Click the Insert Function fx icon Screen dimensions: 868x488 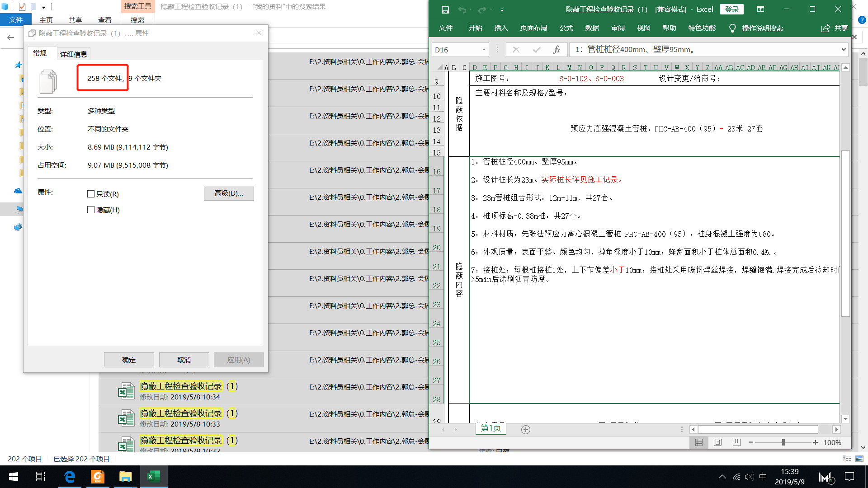click(x=557, y=50)
